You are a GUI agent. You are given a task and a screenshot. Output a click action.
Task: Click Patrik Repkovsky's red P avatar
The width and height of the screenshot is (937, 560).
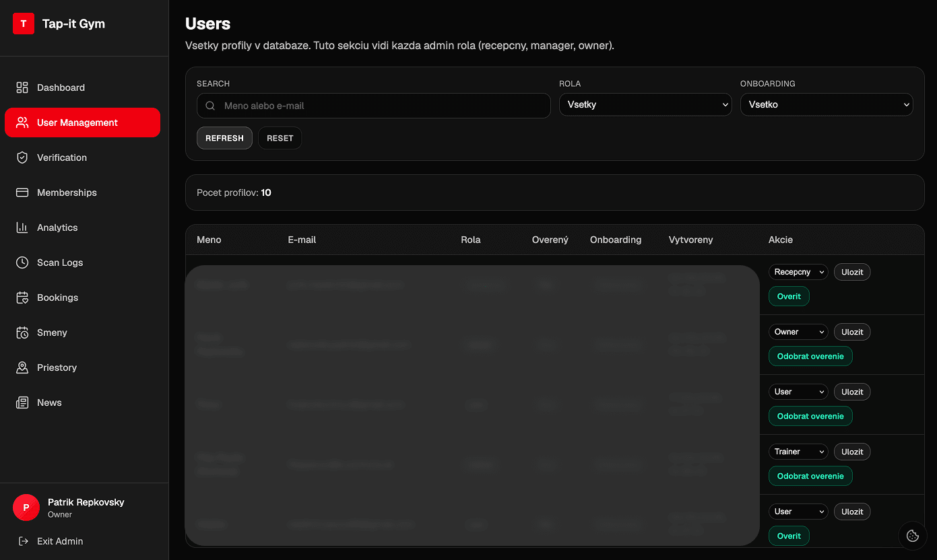[x=26, y=508]
